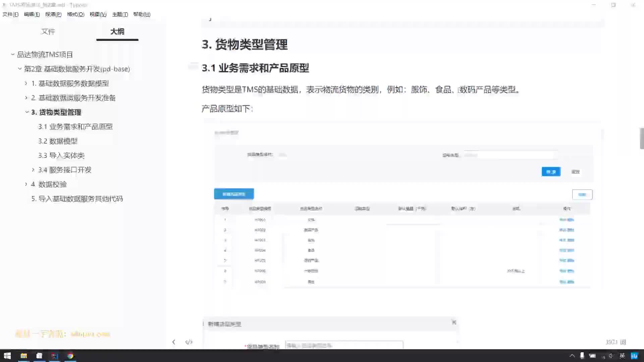
Task: Click the 3. 货物类型管理 document heading
Action: click(x=245, y=45)
